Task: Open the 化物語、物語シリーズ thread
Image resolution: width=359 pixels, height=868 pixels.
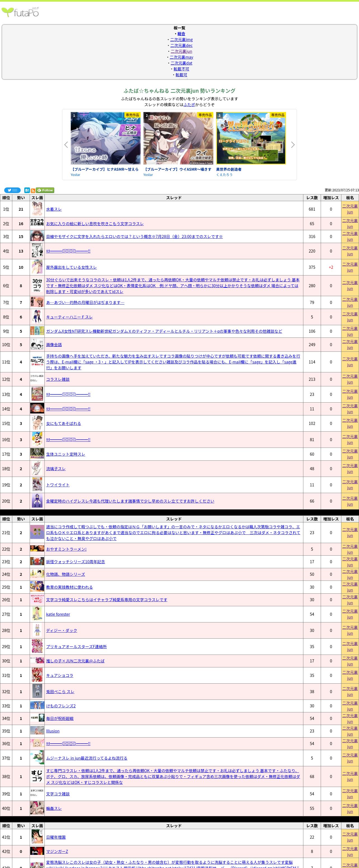Action: click(65, 574)
